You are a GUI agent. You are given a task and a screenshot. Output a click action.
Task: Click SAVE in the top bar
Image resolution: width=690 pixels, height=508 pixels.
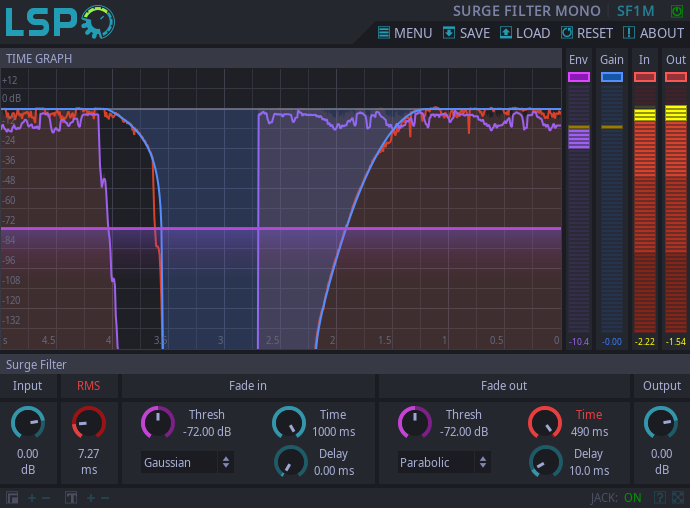pyautogui.click(x=466, y=33)
